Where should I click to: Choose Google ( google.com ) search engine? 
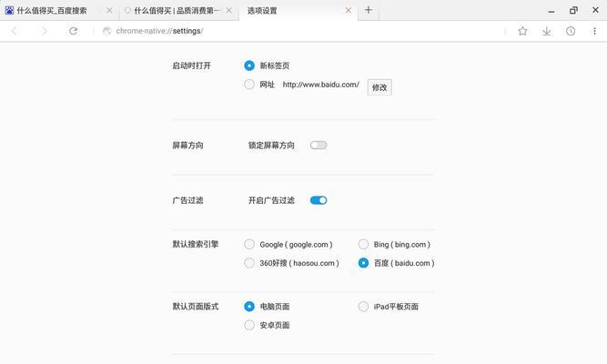(x=249, y=245)
